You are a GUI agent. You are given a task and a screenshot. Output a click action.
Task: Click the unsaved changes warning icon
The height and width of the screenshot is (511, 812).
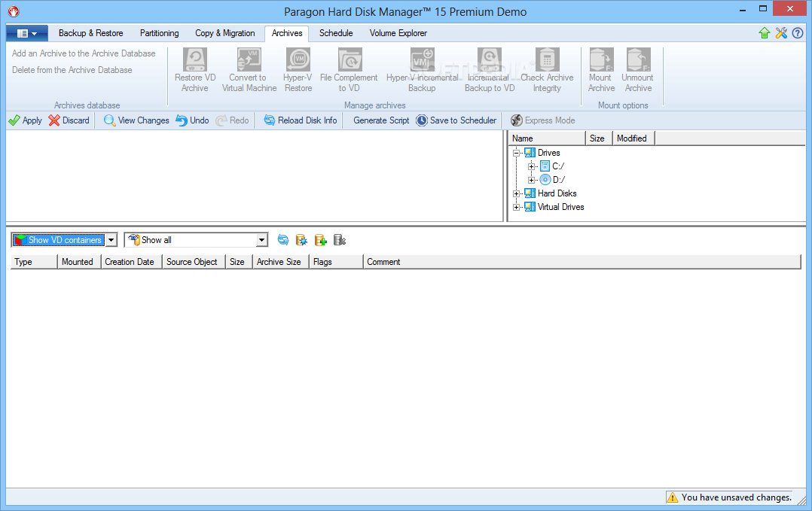pyautogui.click(x=672, y=497)
